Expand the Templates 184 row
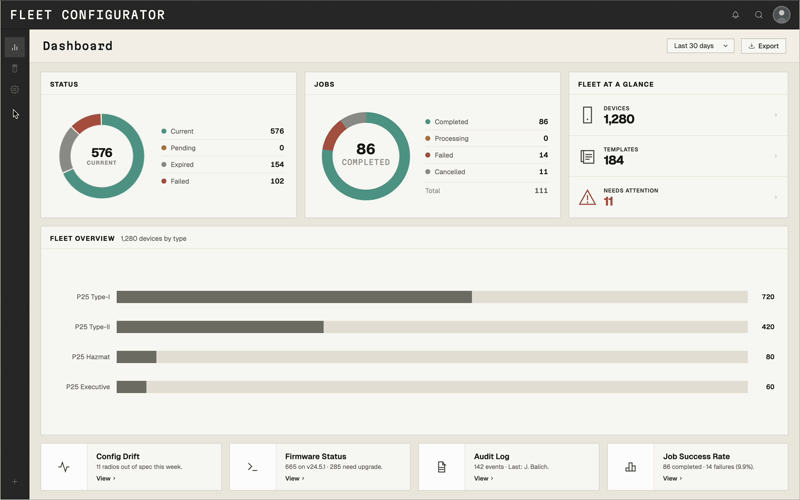The width and height of the screenshot is (800, 500). pyautogui.click(x=678, y=156)
